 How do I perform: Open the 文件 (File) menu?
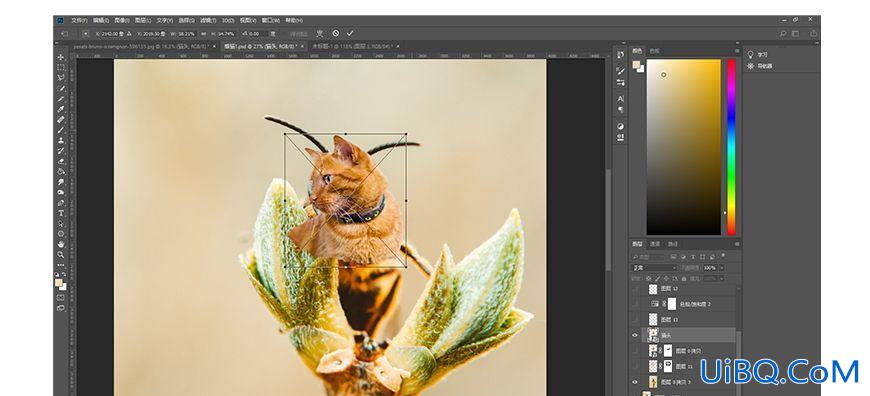coord(79,20)
